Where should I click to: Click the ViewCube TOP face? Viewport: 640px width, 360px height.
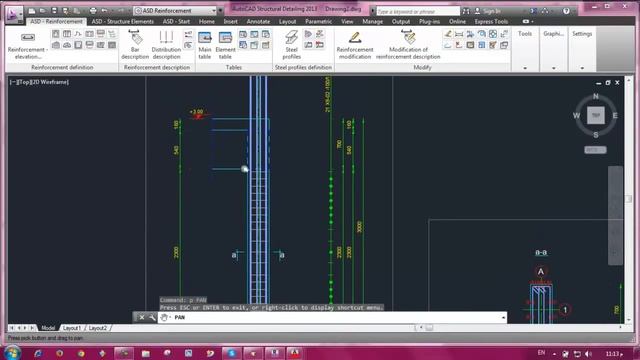coord(596,116)
